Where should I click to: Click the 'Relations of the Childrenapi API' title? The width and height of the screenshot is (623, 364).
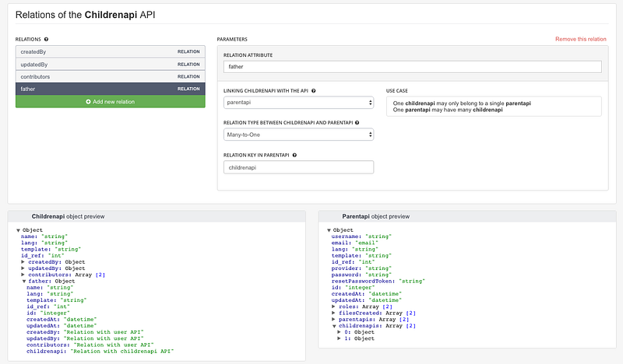pyautogui.click(x=86, y=15)
